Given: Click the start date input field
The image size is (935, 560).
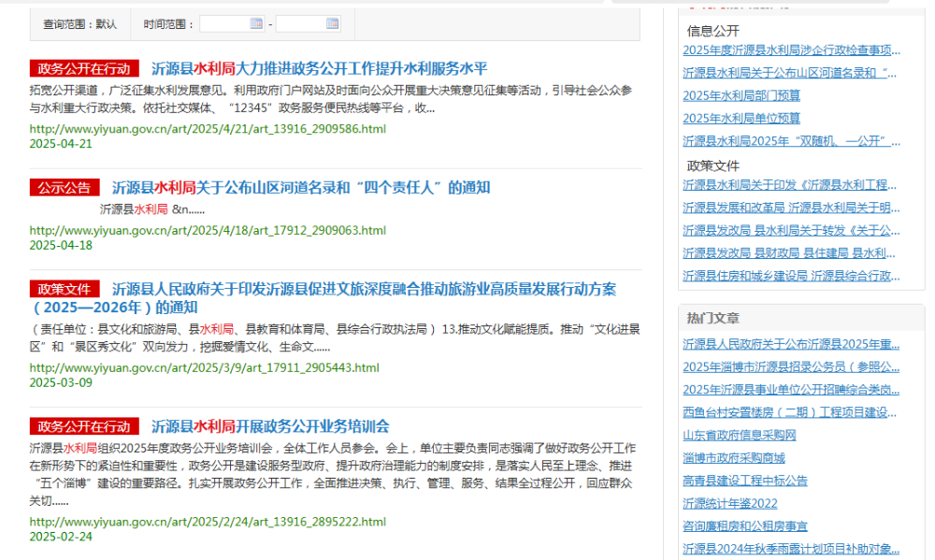Looking at the screenshot, I should (x=224, y=23).
